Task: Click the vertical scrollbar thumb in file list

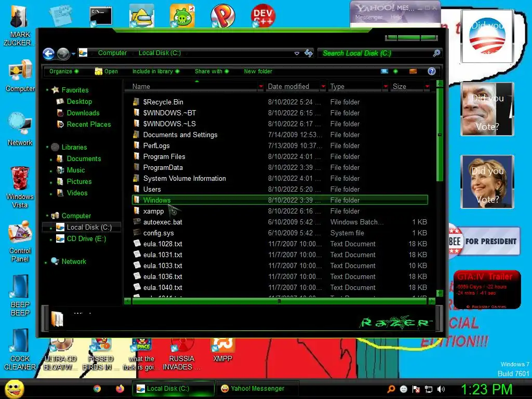Action: tap(440, 135)
